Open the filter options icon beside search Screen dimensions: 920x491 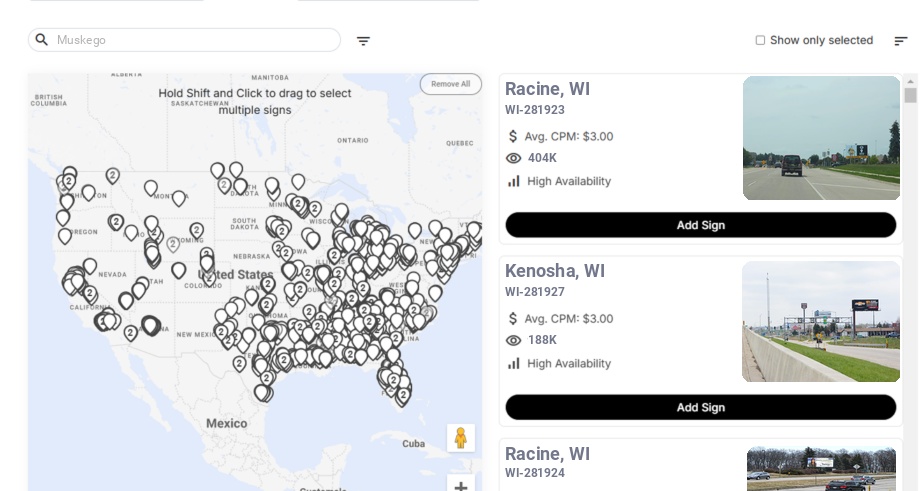[x=363, y=41]
